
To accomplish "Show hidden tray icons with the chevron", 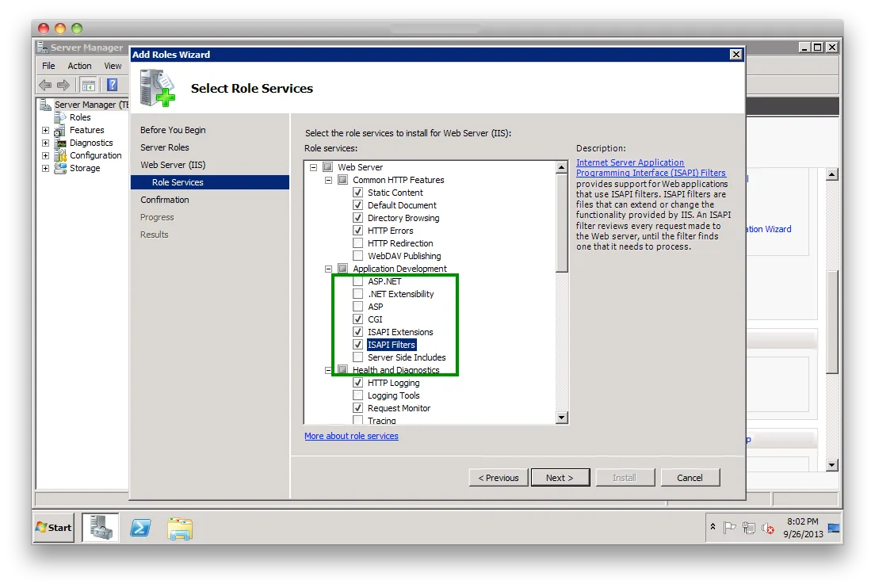I will [x=713, y=527].
